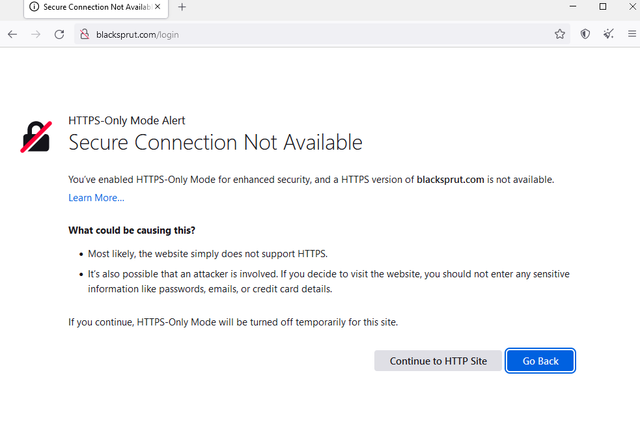This screenshot has width=640, height=427.
Task: Click the bold blacksprut.com domain text
Action: tap(450, 180)
